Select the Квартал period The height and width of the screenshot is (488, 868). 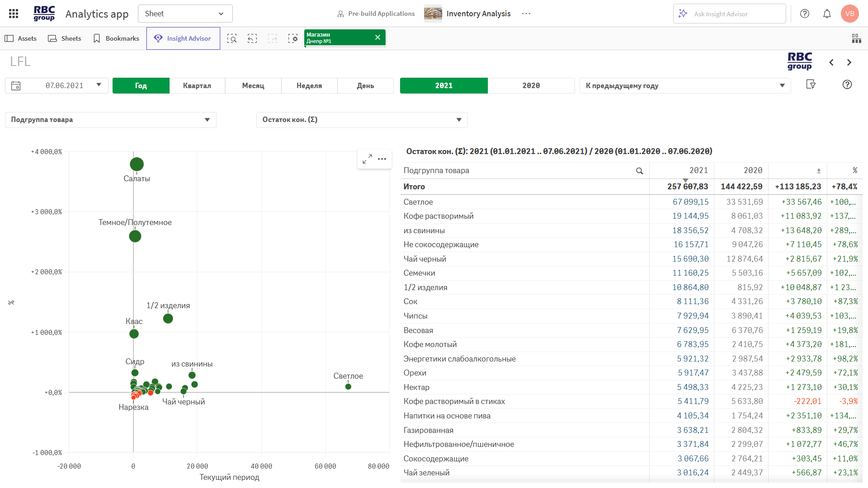pos(197,85)
